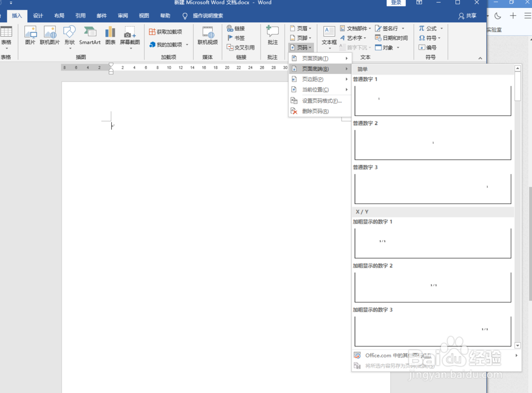
Task: Switch to the 邮件 mailings tab
Action: coord(102,15)
